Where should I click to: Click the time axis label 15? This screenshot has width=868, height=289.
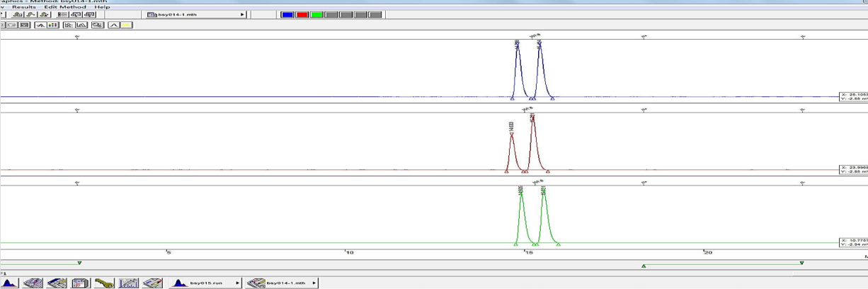(x=530, y=252)
